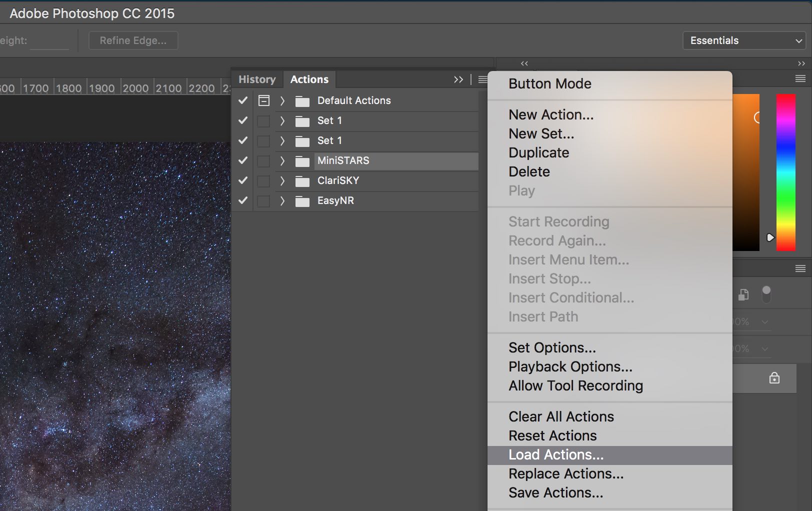Screen dimensions: 812x511
Task: Toggle dialog box for EasyNR set
Action: (263, 201)
